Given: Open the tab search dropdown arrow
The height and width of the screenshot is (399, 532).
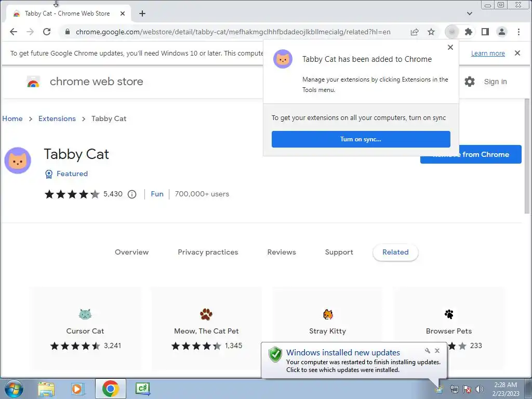Looking at the screenshot, I should click(x=470, y=14).
